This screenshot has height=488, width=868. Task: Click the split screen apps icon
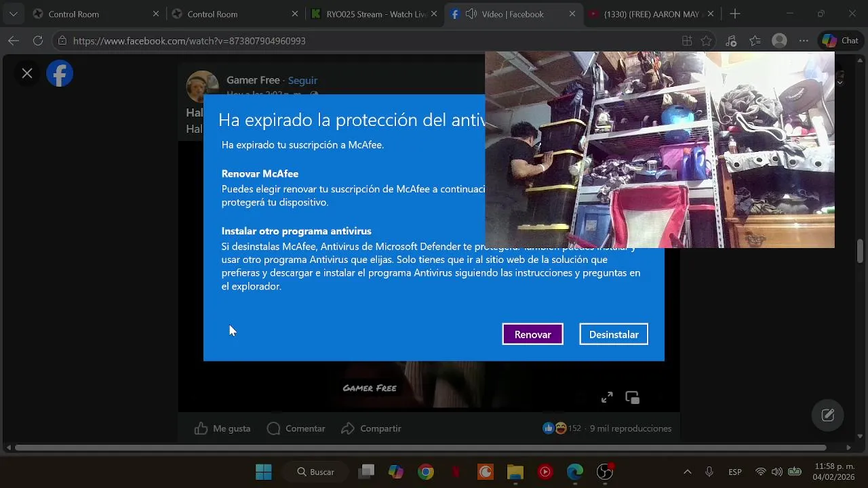point(687,41)
